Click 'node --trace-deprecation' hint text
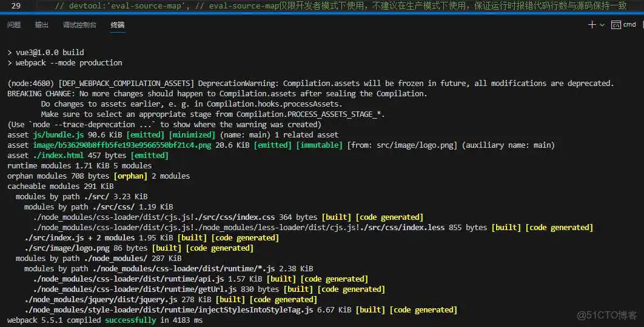The image size is (644, 327). coord(84,124)
